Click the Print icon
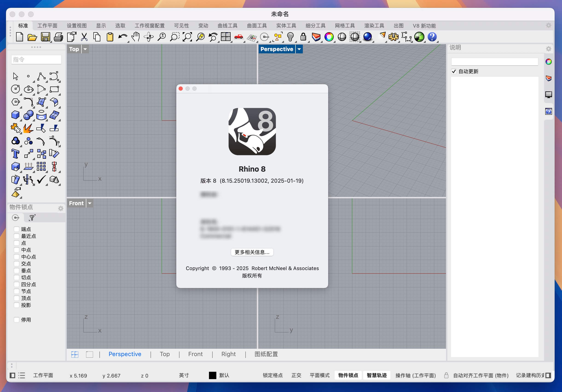Image resolution: width=562 pixels, height=392 pixels. pyautogui.click(x=58, y=37)
